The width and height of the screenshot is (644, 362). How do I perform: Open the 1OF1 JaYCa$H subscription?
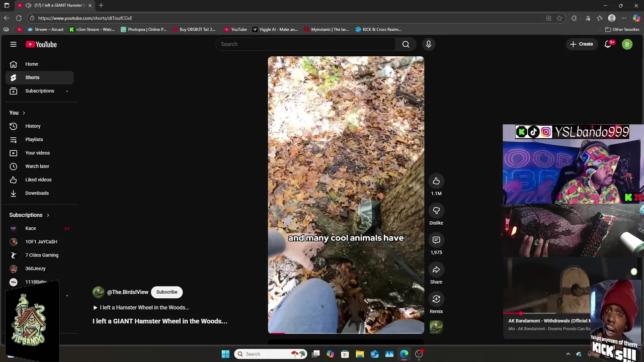click(x=39, y=242)
